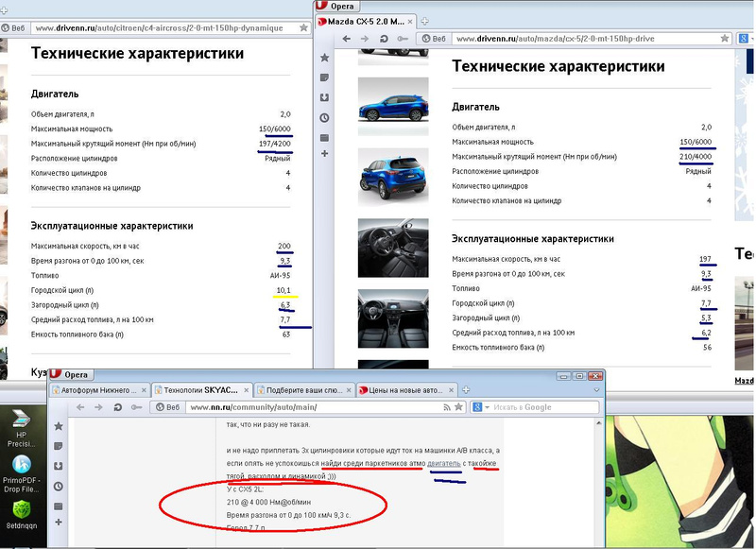Click the Искать в Google search field

pos(545,407)
